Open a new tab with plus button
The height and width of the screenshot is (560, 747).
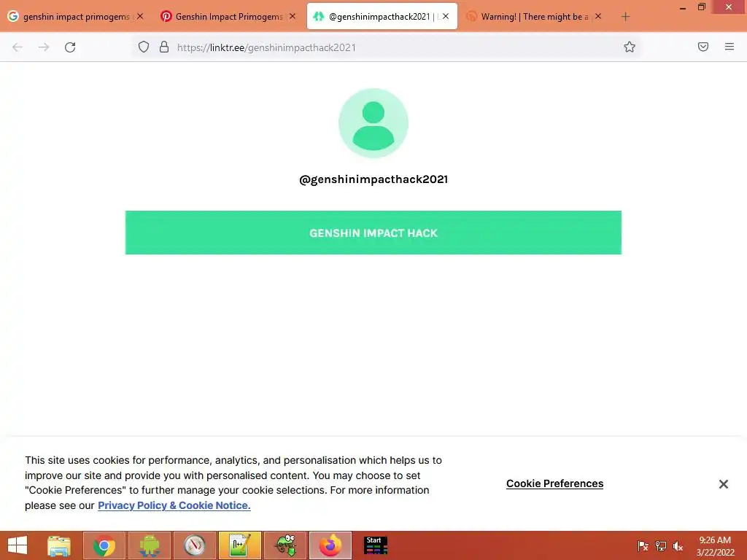pos(625,17)
